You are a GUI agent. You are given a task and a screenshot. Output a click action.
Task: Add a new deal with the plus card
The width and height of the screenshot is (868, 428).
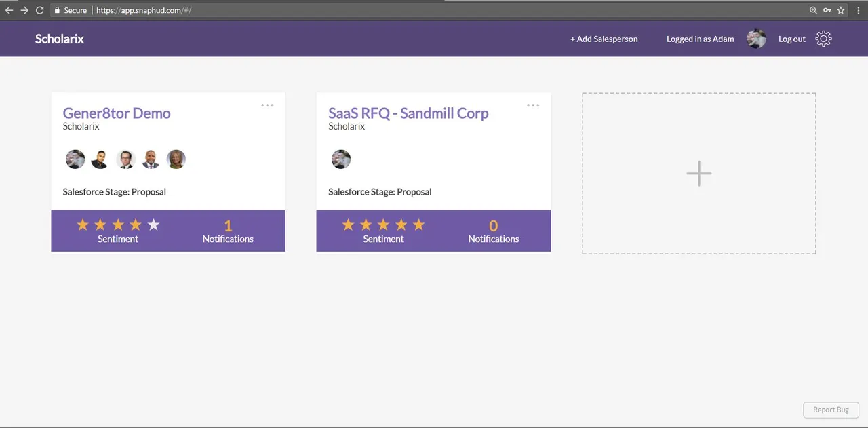click(x=699, y=174)
